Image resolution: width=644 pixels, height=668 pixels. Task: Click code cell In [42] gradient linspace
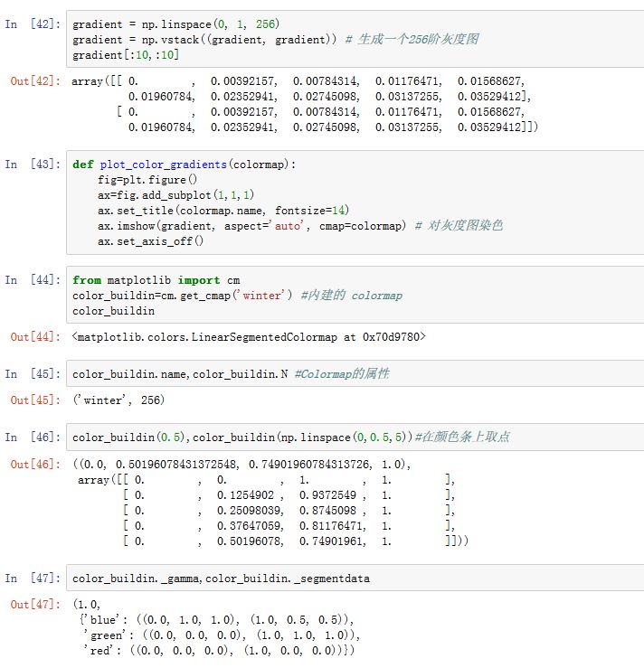pos(355,39)
